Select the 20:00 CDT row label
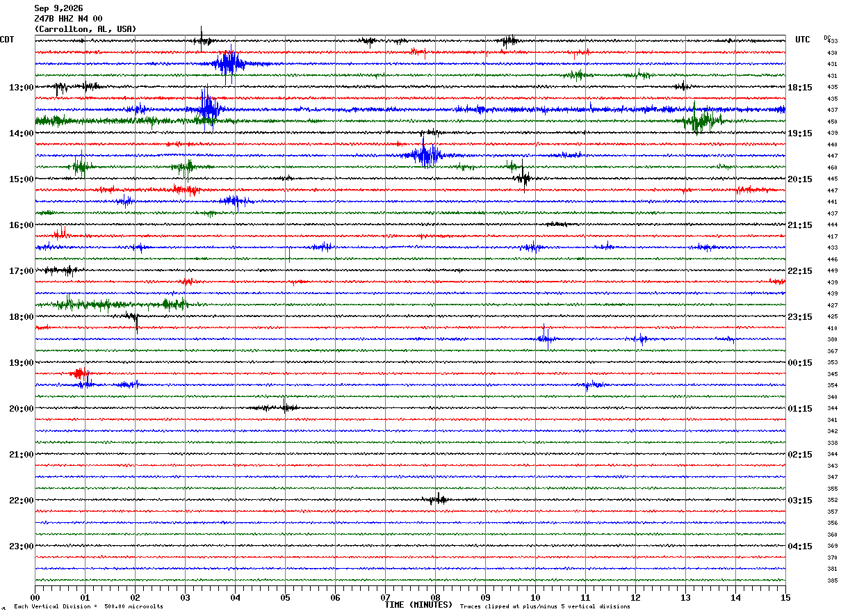 21,409
